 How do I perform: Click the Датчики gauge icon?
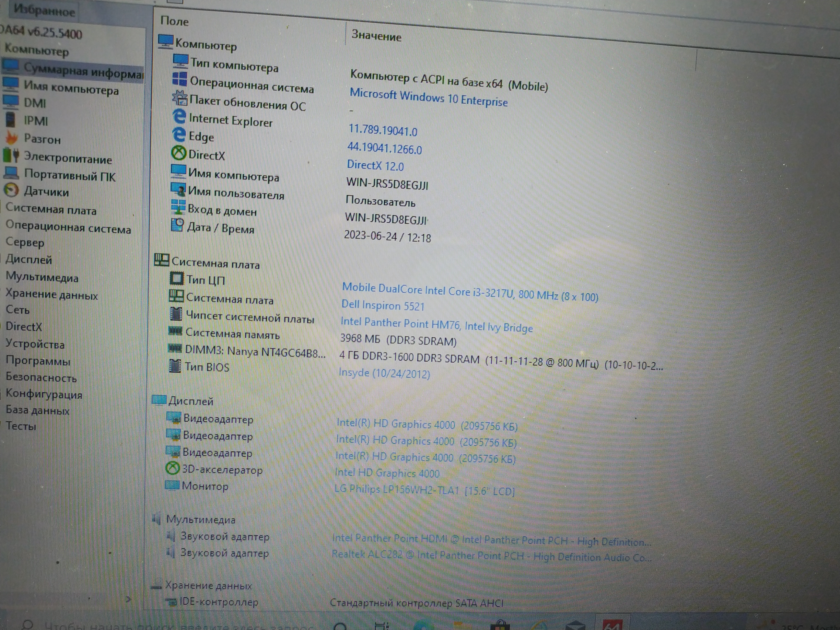point(11,190)
